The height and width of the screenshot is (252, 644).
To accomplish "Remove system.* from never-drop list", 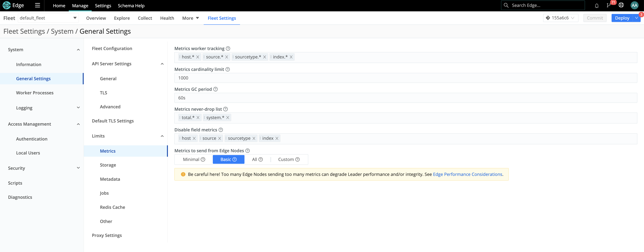I will [228, 118].
